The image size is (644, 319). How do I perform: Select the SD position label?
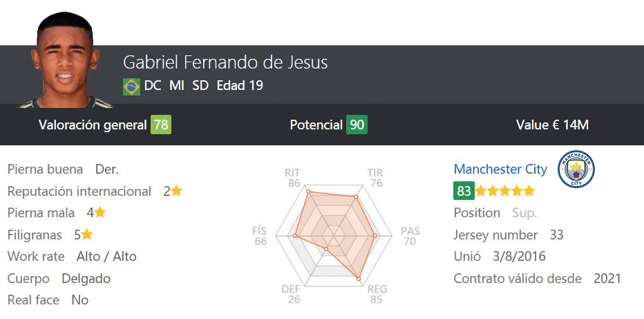[200, 86]
